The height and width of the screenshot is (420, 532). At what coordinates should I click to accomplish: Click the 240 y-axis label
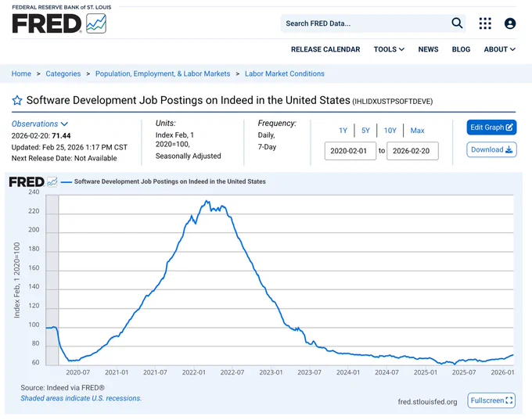click(34, 192)
